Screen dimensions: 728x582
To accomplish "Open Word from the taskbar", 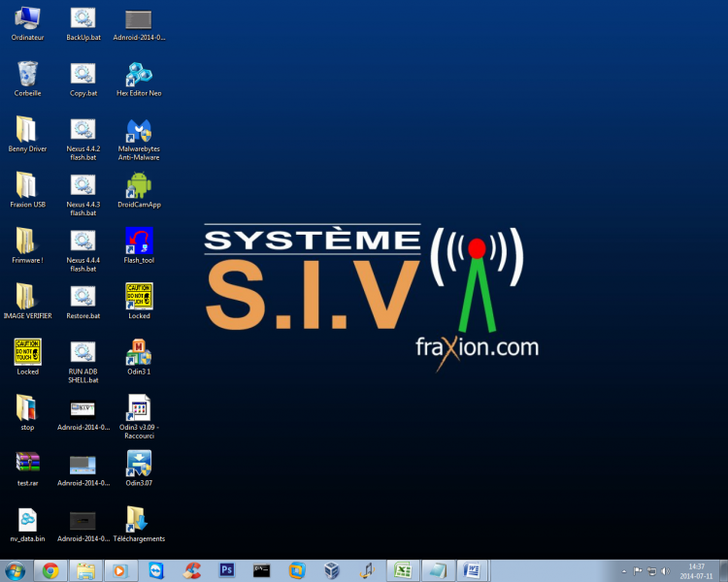I will tap(473, 571).
